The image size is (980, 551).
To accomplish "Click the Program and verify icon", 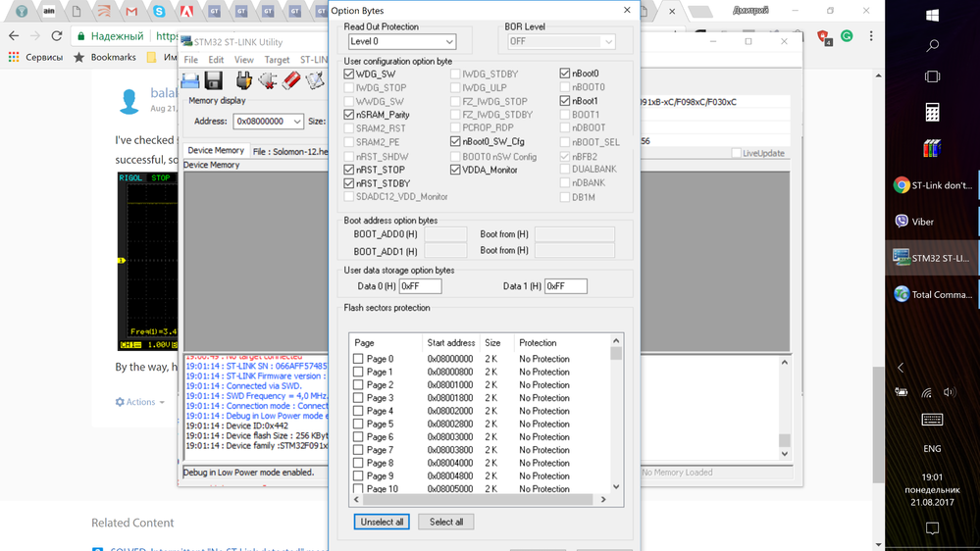I will point(315,80).
